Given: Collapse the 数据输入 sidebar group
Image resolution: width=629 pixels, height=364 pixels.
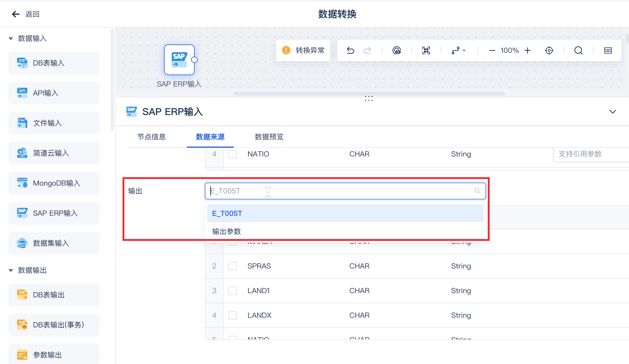Looking at the screenshot, I should coord(11,38).
